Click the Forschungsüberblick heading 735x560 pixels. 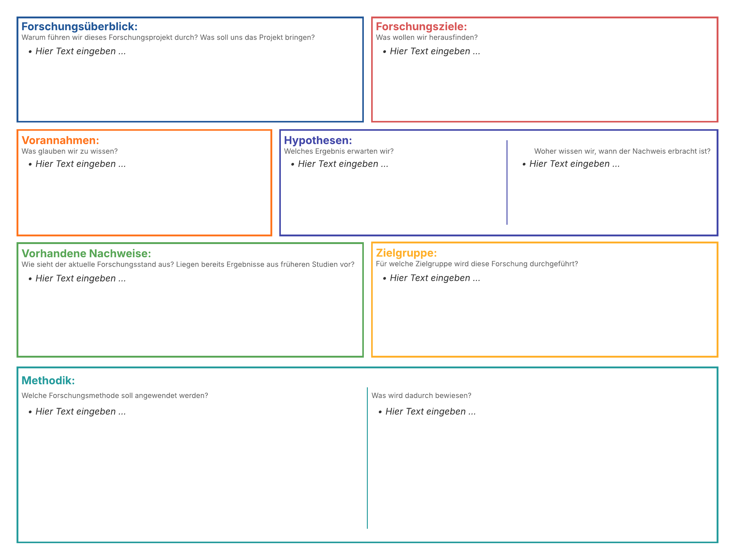click(x=79, y=27)
